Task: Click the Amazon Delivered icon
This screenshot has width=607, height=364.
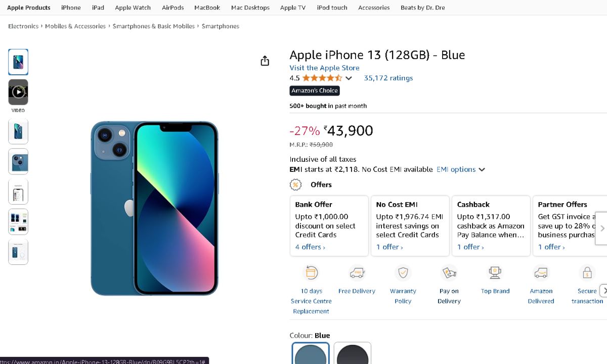Action: (541, 274)
